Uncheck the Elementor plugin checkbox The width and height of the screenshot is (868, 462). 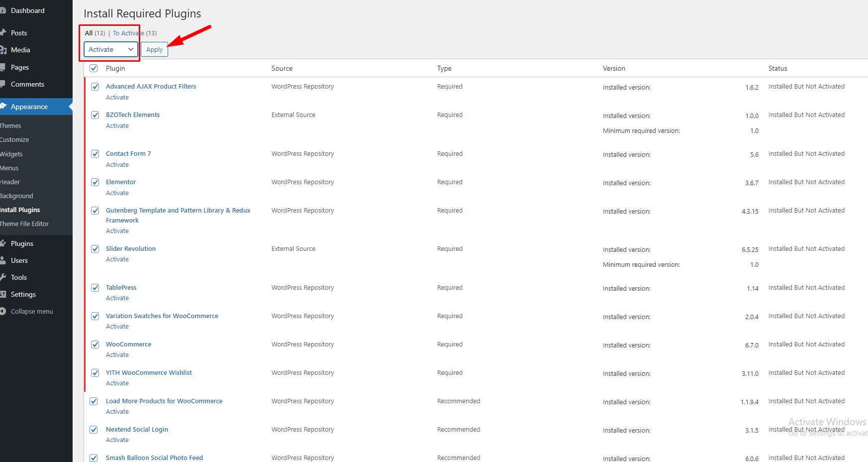point(95,182)
